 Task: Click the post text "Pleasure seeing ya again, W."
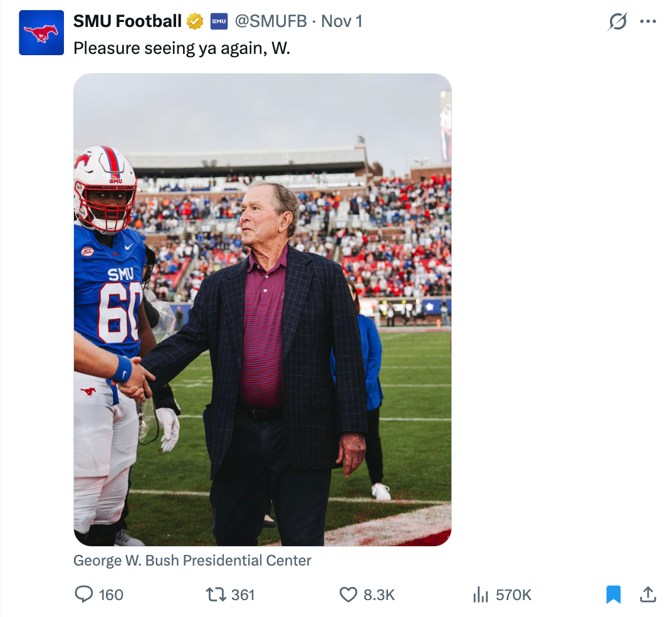click(x=182, y=48)
